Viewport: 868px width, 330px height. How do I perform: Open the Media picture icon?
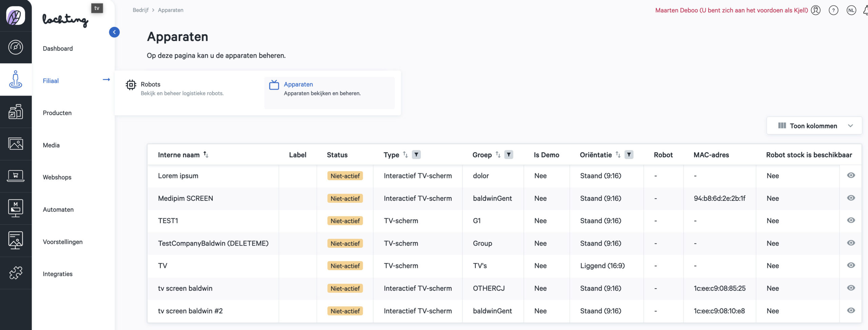(x=16, y=144)
